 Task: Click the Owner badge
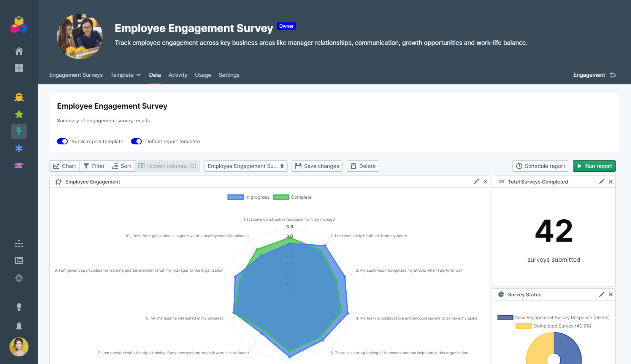click(x=286, y=26)
